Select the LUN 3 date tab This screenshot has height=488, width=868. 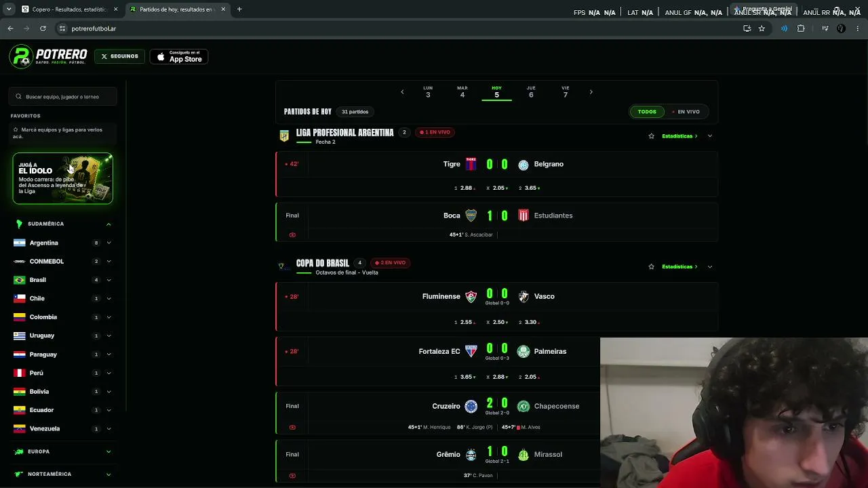pos(428,92)
